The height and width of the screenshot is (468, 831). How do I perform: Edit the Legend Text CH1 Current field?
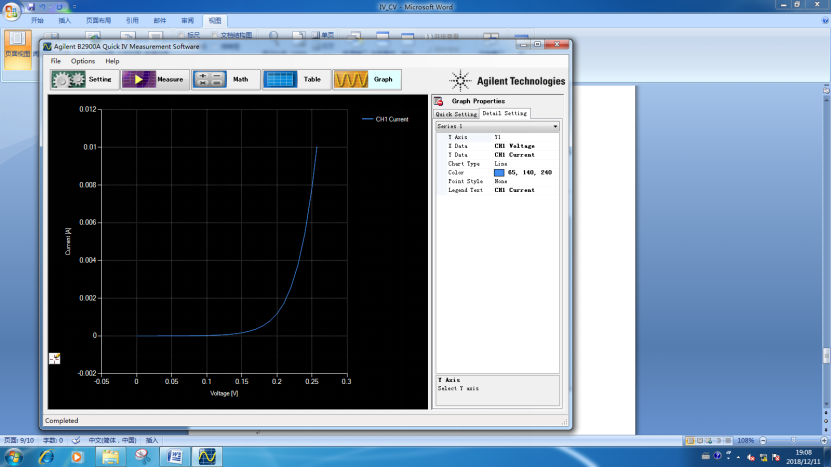pyautogui.click(x=515, y=190)
